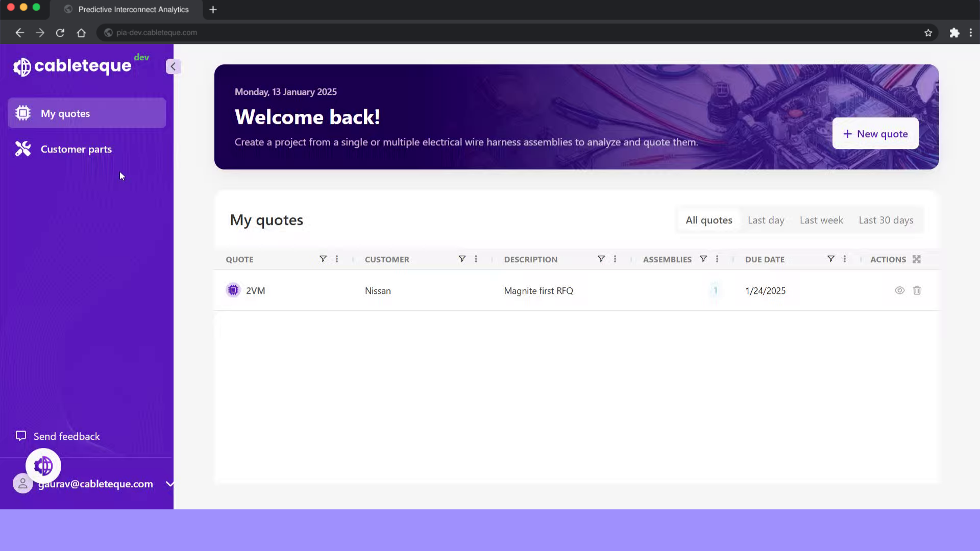Viewport: 980px width, 551px height.
Task: Click the Description column filter icon
Action: click(x=601, y=259)
